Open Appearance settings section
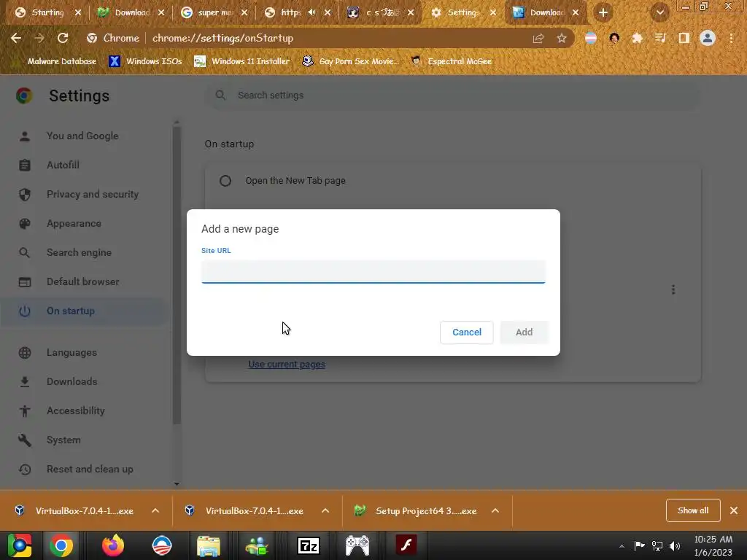This screenshot has height=560, width=747. [74, 223]
